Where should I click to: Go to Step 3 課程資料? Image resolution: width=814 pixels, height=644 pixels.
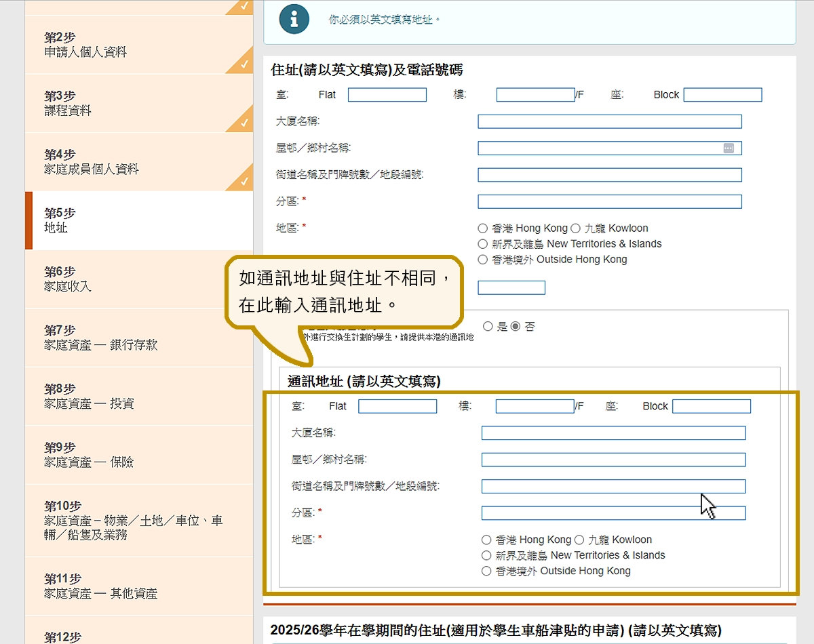[x=138, y=103]
